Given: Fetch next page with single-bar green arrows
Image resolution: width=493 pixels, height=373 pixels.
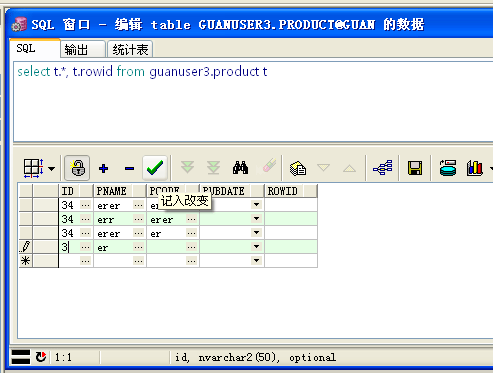Looking at the screenshot, I should 187,167.
